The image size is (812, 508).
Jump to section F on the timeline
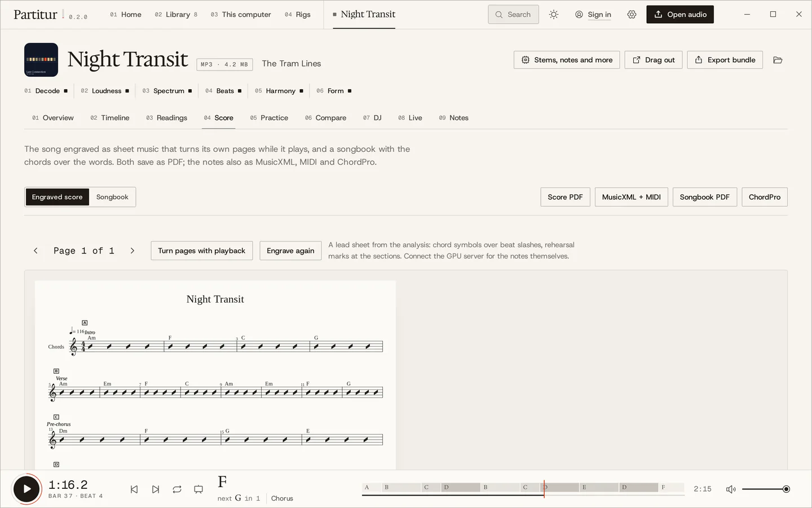671,487
